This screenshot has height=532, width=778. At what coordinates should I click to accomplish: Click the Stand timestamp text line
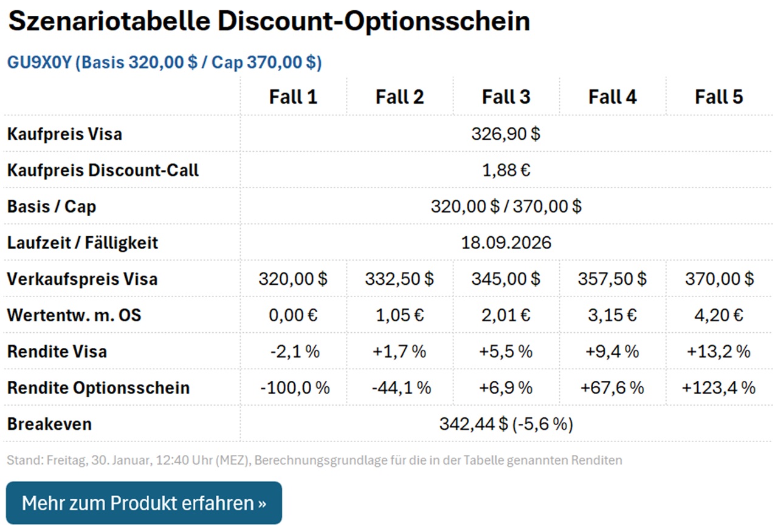314,460
